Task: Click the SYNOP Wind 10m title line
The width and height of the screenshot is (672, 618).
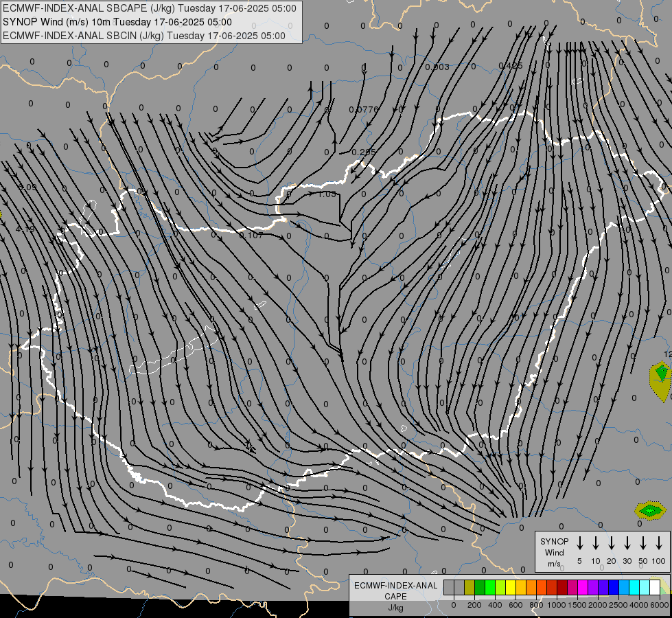Action: tap(117, 22)
